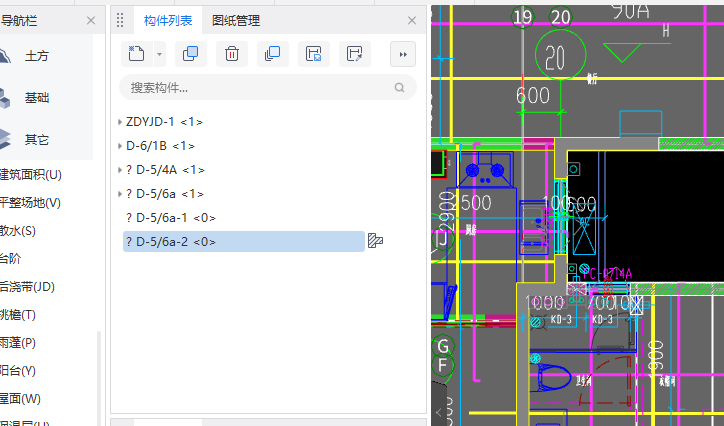724x426 pixels.
Task: Select 阳台(Y) in navigation
Action: click(x=18, y=371)
